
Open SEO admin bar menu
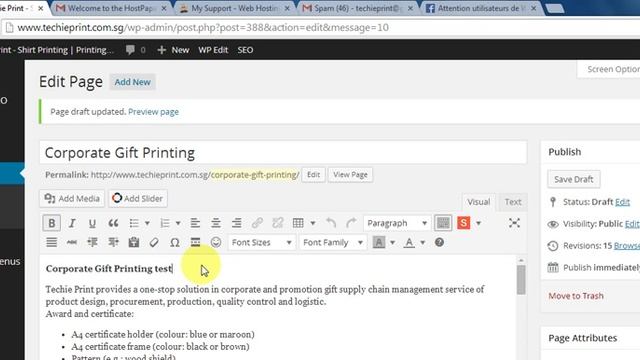point(245,50)
